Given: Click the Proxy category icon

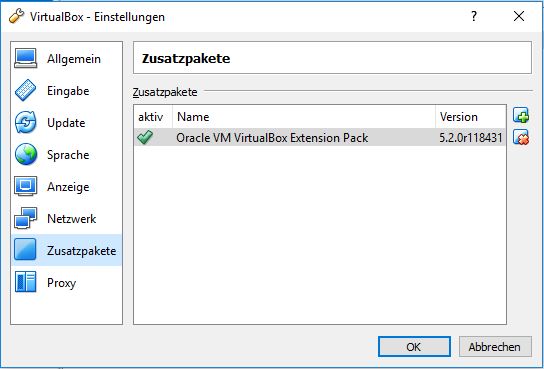Looking at the screenshot, I should (25, 282).
